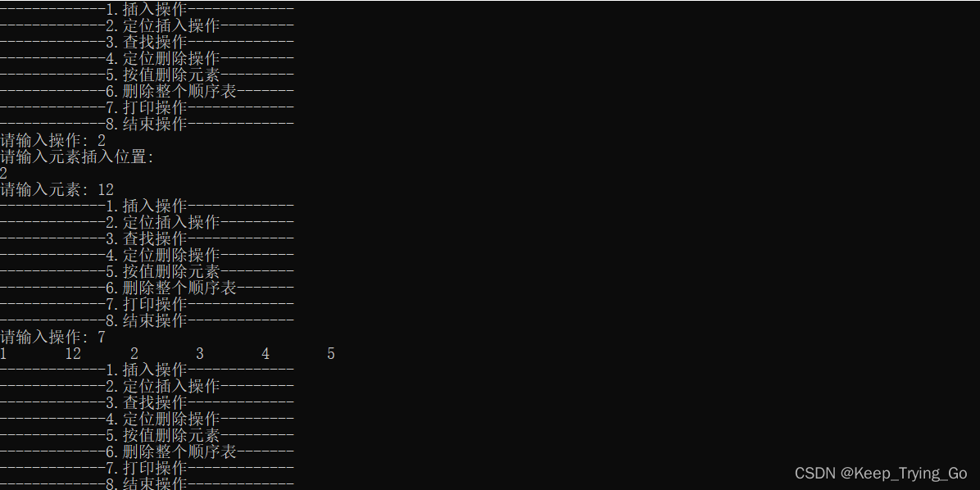
Task: Click the prompt line 请输入操作: 2
Action: [52, 140]
